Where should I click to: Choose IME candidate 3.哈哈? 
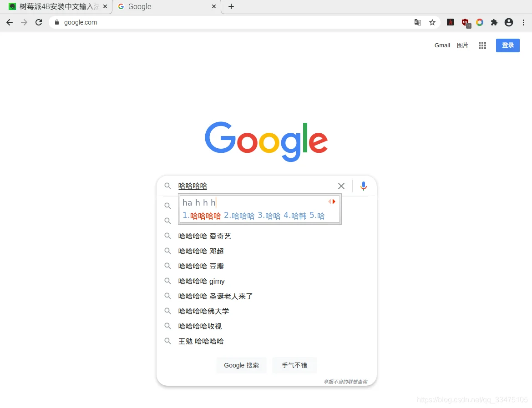click(269, 216)
